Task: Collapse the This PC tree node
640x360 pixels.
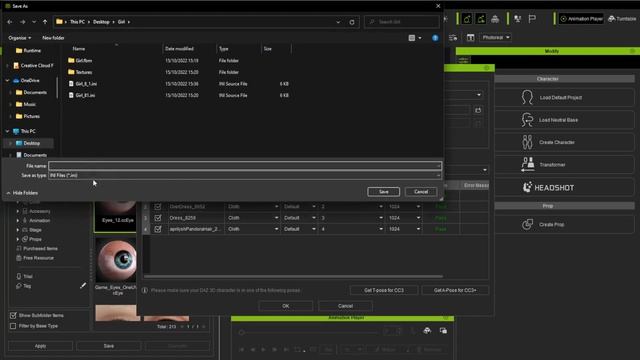Action: point(7,131)
